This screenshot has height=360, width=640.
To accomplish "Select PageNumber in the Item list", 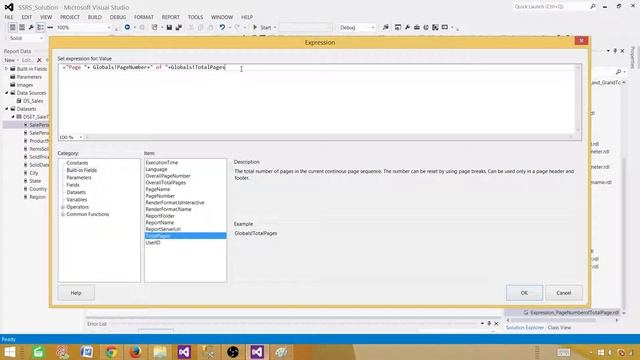I will click(x=160, y=196).
